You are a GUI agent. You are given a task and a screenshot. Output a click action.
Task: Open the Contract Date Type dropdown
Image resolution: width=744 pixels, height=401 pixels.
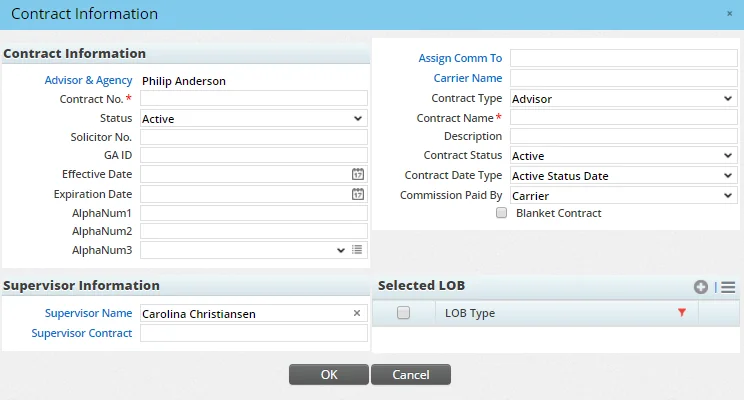[x=623, y=176]
